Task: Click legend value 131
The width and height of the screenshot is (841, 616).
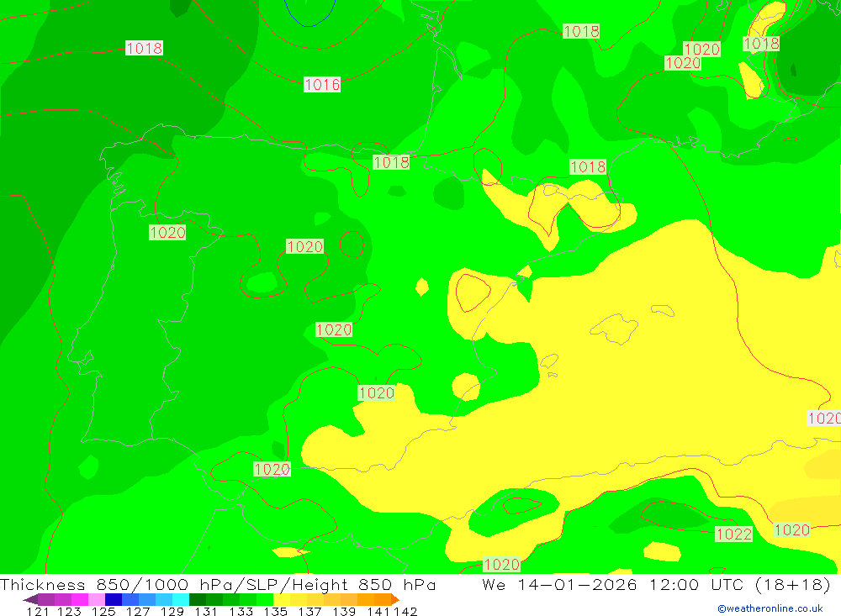Action: point(206,612)
